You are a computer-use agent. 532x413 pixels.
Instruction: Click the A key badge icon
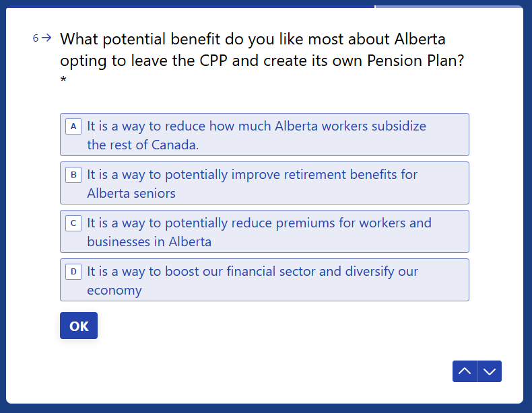click(73, 126)
